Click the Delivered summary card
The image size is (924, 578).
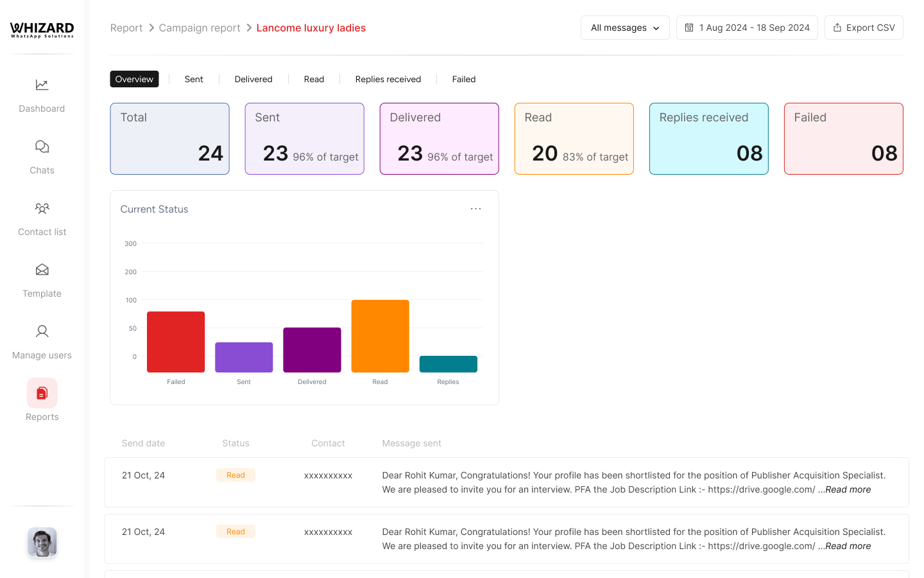[x=439, y=139]
